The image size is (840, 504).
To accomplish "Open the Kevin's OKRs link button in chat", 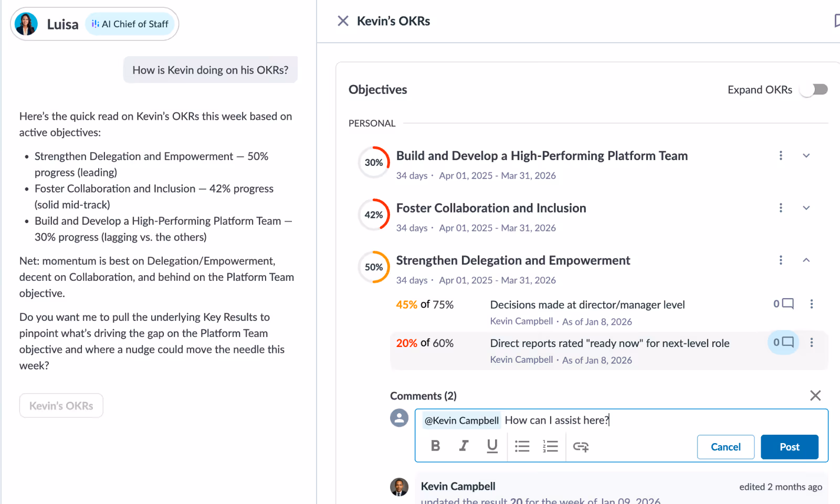I will [x=61, y=406].
